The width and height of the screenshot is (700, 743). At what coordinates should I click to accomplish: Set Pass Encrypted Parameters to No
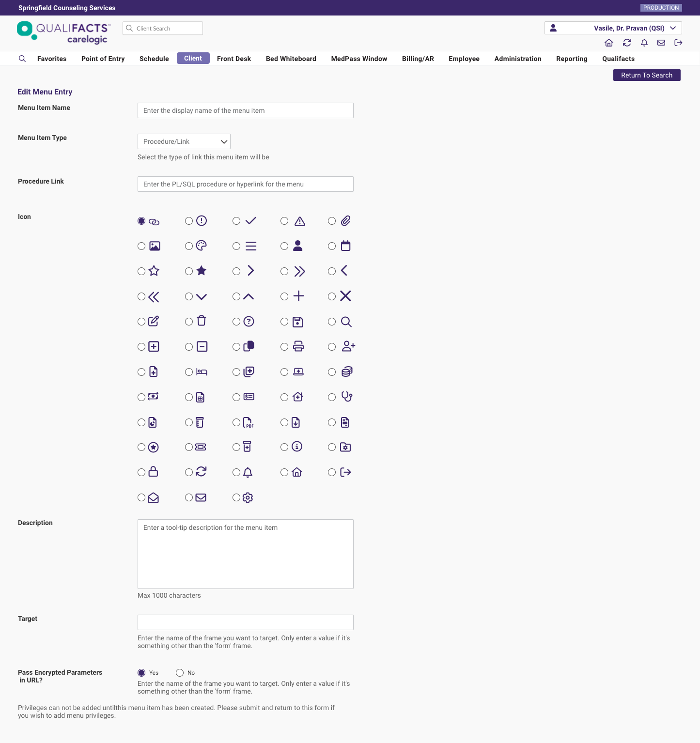click(x=180, y=673)
